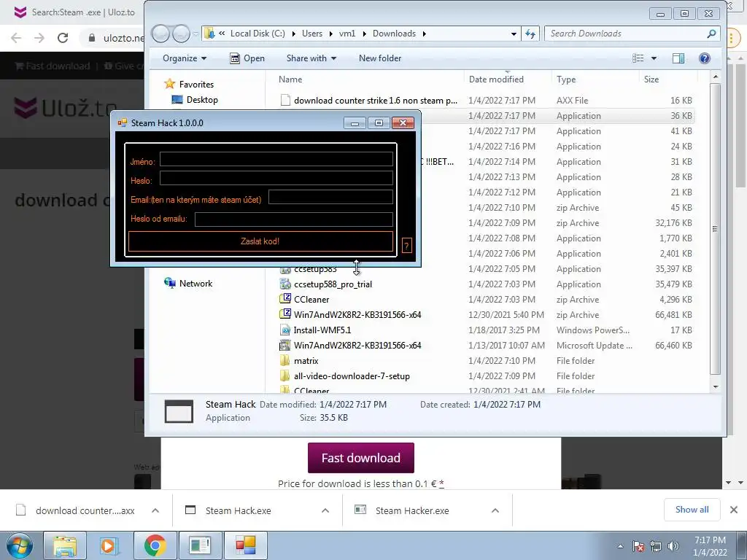This screenshot has width=747, height=560.
Task: Click the Heslo od emailu field
Action: pos(294,219)
